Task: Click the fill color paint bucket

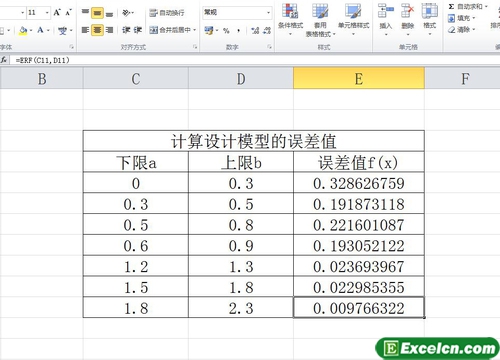Action: click(x=23, y=31)
